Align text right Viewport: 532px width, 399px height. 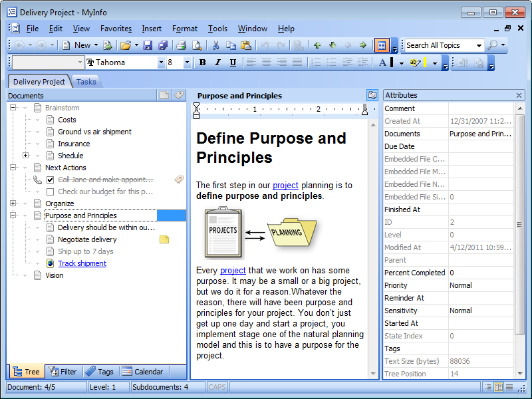pyautogui.click(x=282, y=63)
